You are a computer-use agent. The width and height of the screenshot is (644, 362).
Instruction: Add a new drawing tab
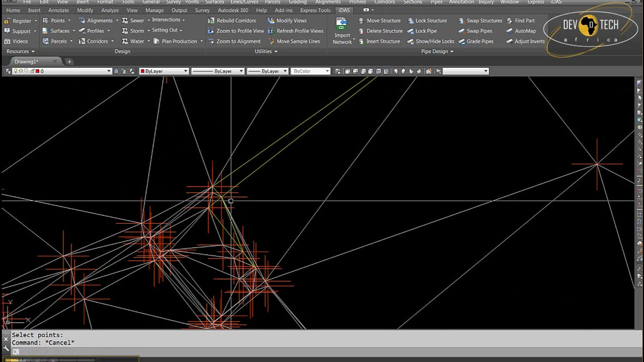coord(69,61)
